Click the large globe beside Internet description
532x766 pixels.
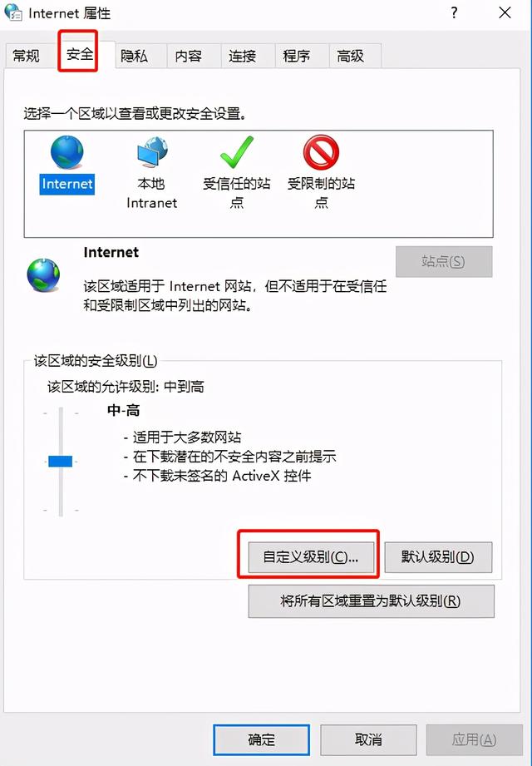tap(43, 275)
